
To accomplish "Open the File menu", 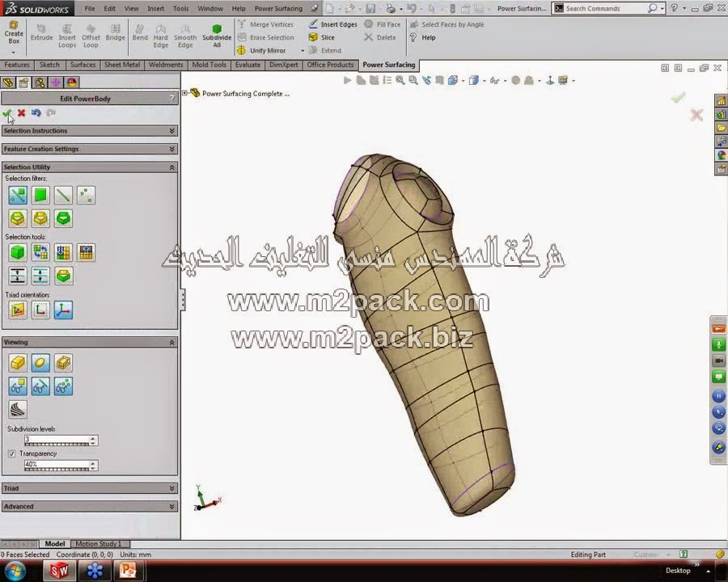I will [x=90, y=8].
